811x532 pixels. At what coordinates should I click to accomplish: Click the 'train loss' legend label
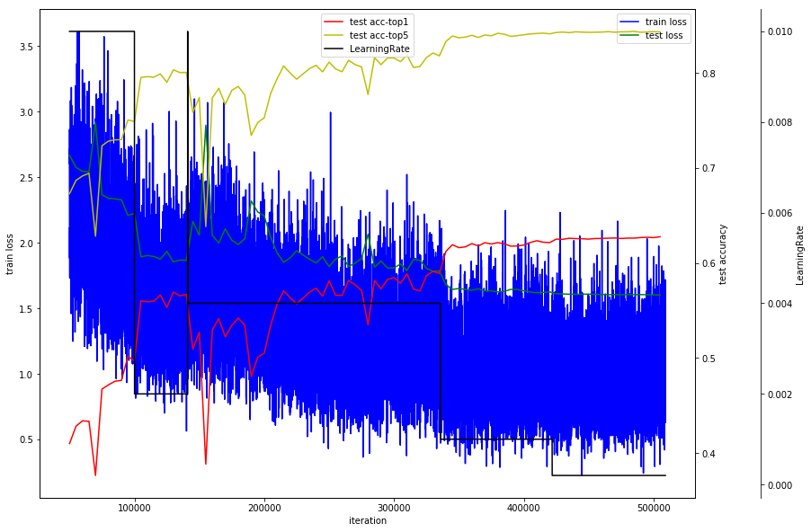pos(665,22)
